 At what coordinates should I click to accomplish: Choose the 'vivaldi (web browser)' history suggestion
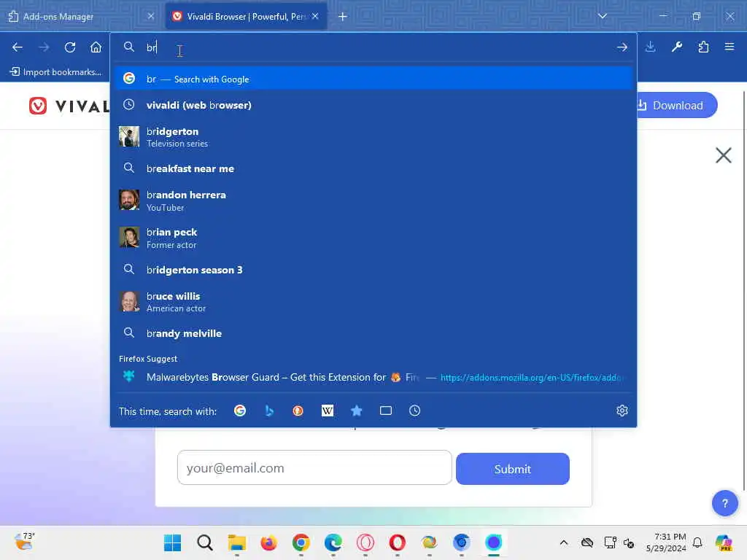[x=373, y=105]
